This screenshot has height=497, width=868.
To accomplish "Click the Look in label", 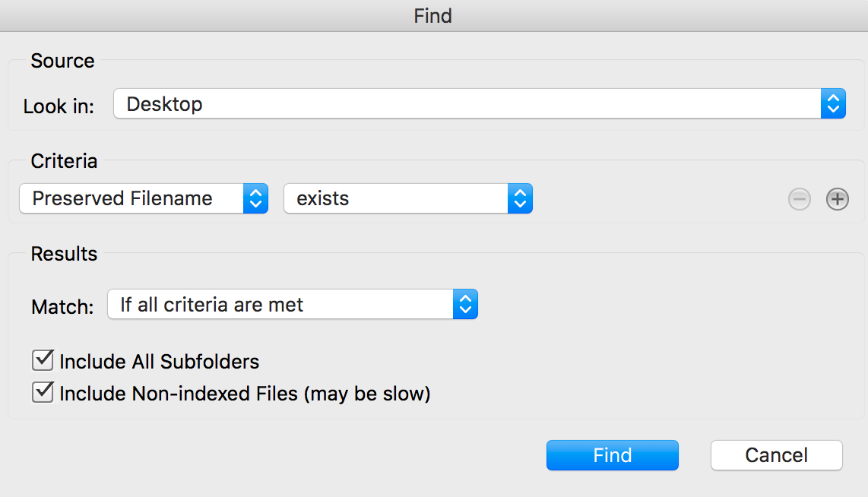I will (59, 106).
